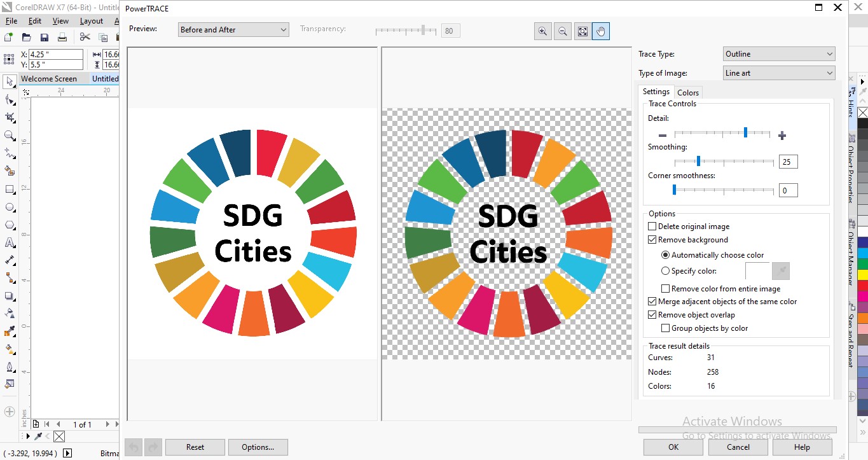
Task: Confirm the trace with OK
Action: click(x=673, y=447)
